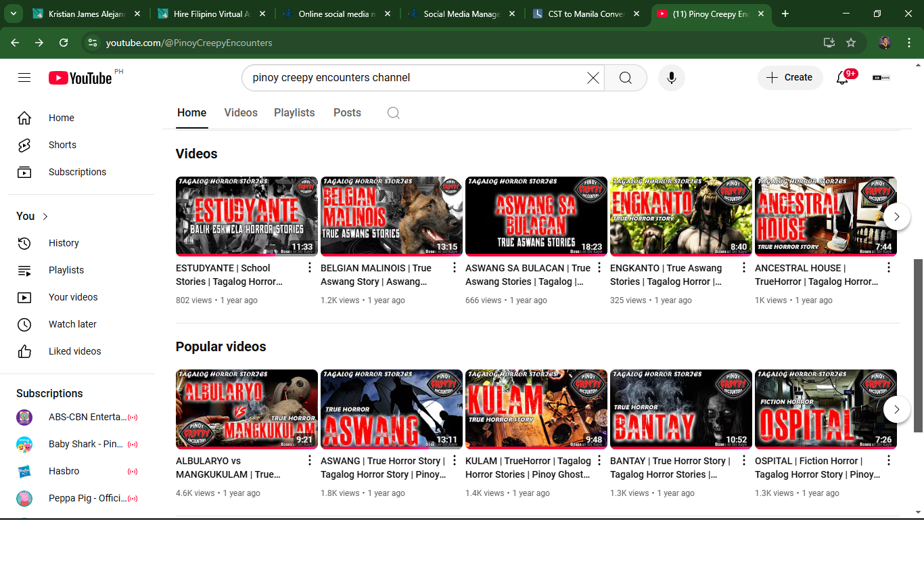Viewport: 924px width, 586px height.
Task: Bookmark this page with the star
Action: (x=851, y=43)
